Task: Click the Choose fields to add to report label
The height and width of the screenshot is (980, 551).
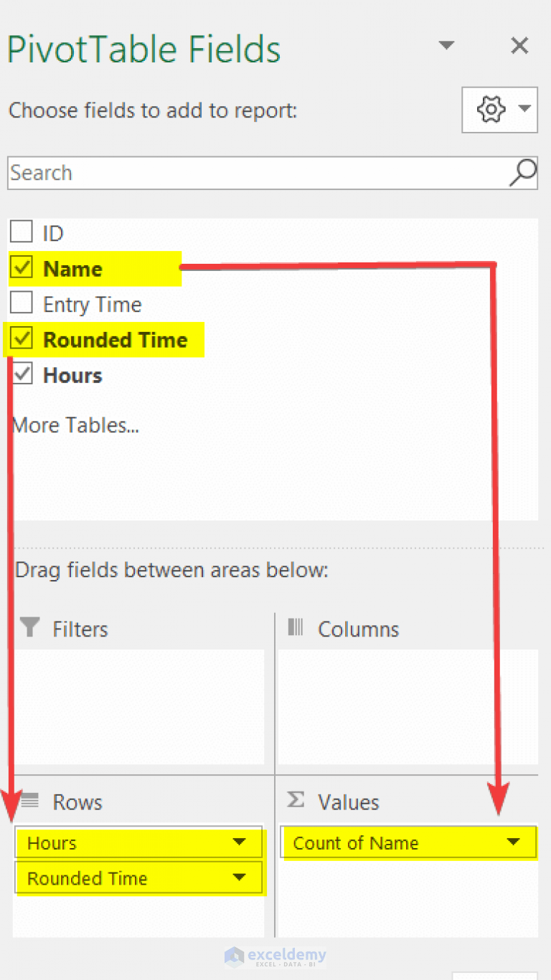Action: (x=152, y=110)
